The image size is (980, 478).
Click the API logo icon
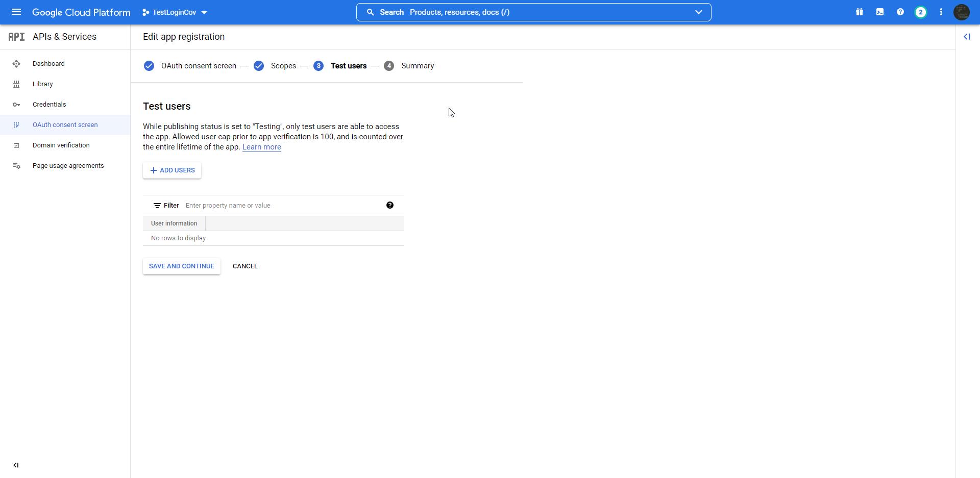click(x=16, y=37)
